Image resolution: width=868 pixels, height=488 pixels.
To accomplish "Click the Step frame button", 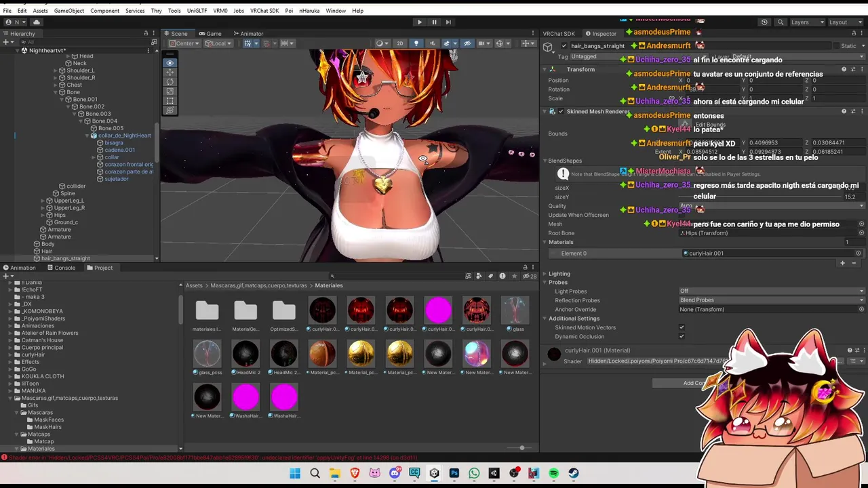I will tap(448, 22).
